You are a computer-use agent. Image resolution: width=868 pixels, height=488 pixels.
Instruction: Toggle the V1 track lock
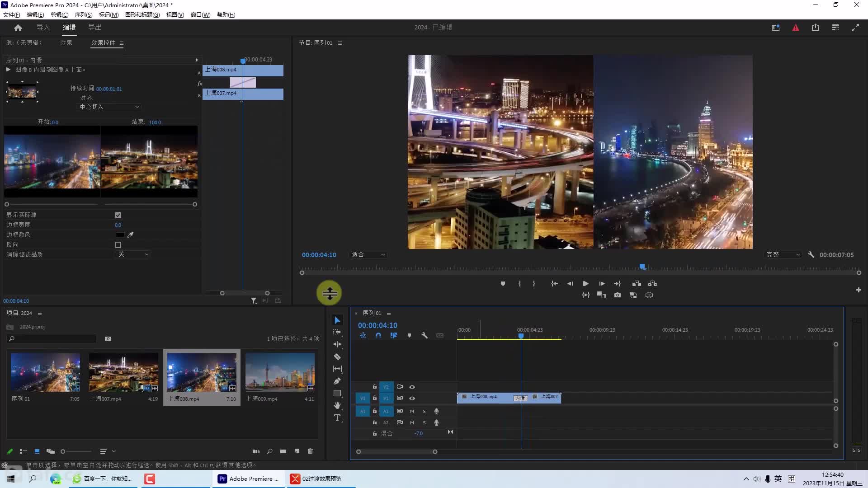pyautogui.click(x=374, y=399)
